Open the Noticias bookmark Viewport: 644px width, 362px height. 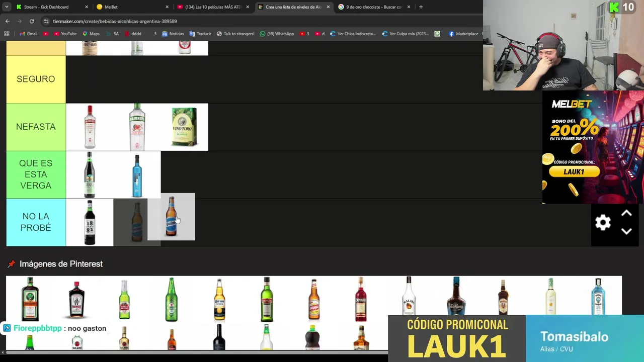(x=173, y=34)
